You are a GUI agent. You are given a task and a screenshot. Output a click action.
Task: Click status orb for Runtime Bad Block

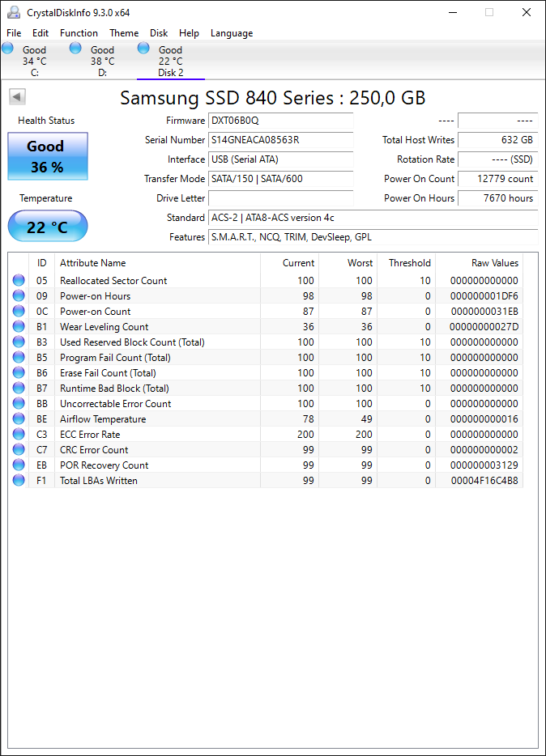click(x=19, y=389)
